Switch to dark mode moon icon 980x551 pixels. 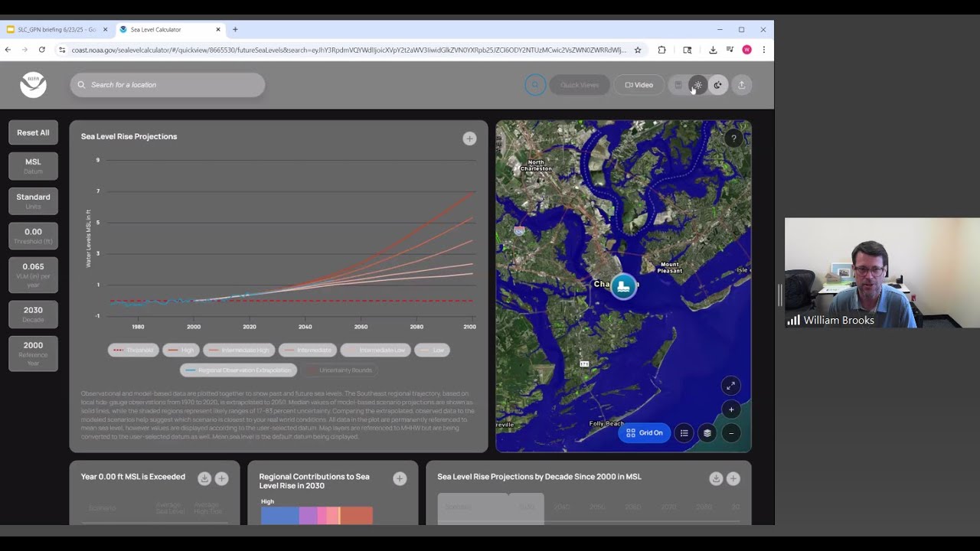point(717,85)
